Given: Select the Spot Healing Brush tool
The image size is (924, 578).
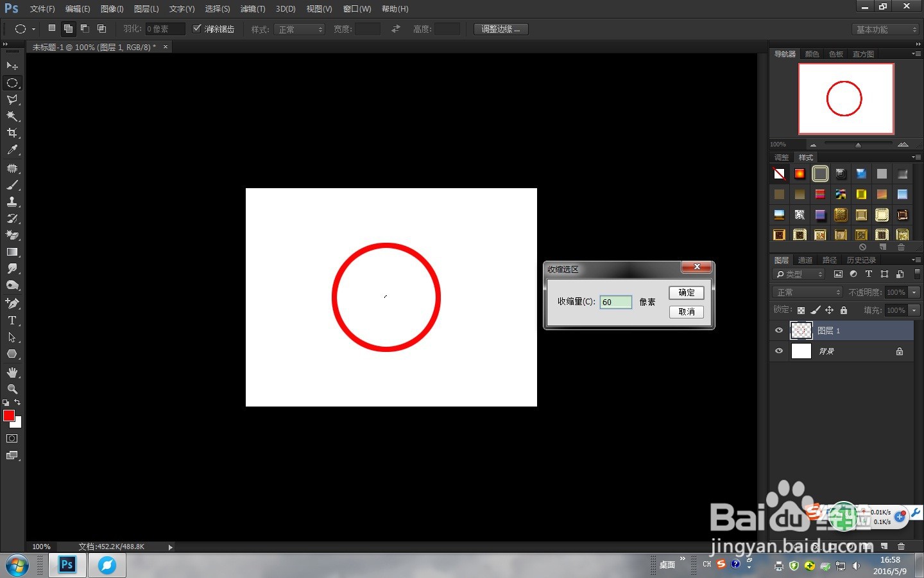Looking at the screenshot, I should click(x=12, y=168).
